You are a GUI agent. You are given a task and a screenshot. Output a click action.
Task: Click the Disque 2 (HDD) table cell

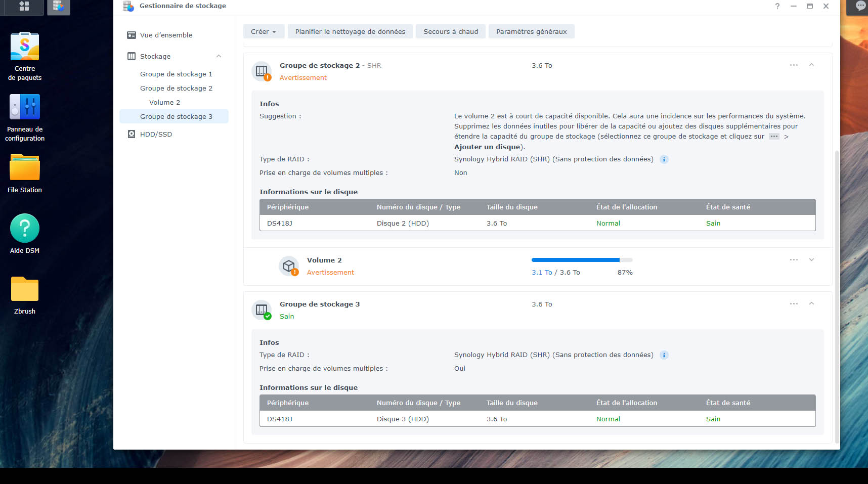click(403, 223)
